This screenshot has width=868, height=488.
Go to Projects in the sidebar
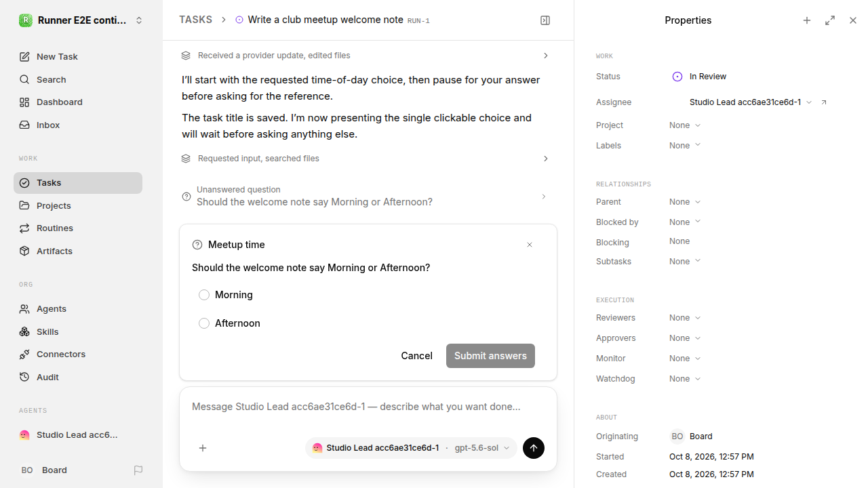(x=78, y=205)
